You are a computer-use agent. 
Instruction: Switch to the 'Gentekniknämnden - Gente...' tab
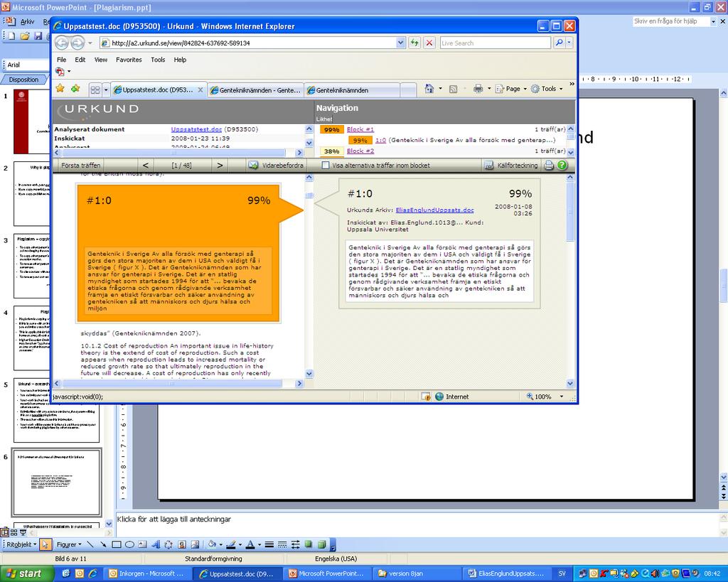256,90
